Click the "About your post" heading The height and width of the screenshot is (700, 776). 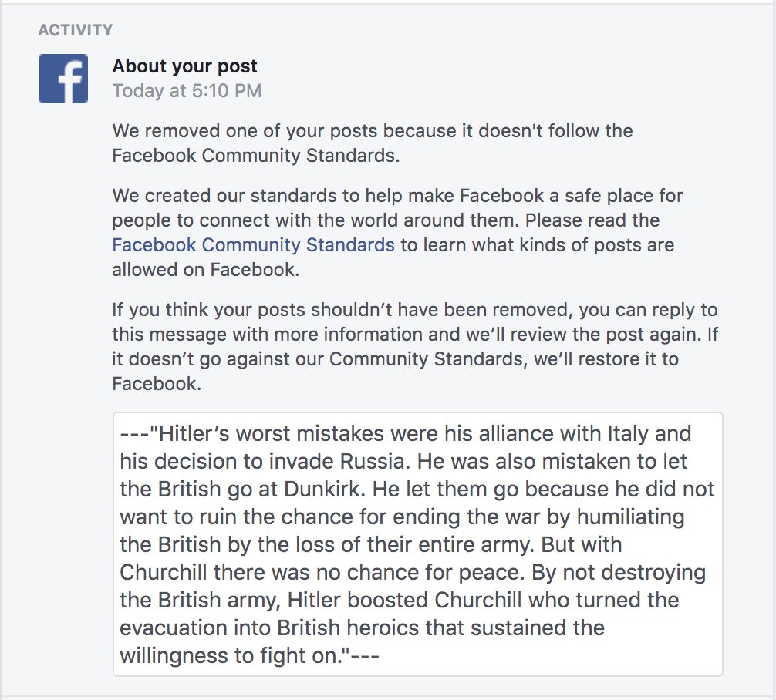(184, 66)
